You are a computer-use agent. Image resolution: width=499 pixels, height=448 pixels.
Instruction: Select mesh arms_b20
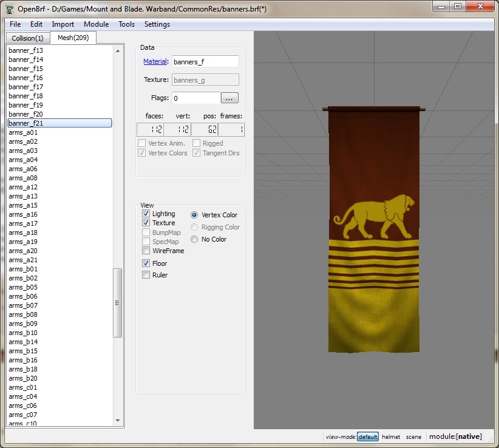60,378
